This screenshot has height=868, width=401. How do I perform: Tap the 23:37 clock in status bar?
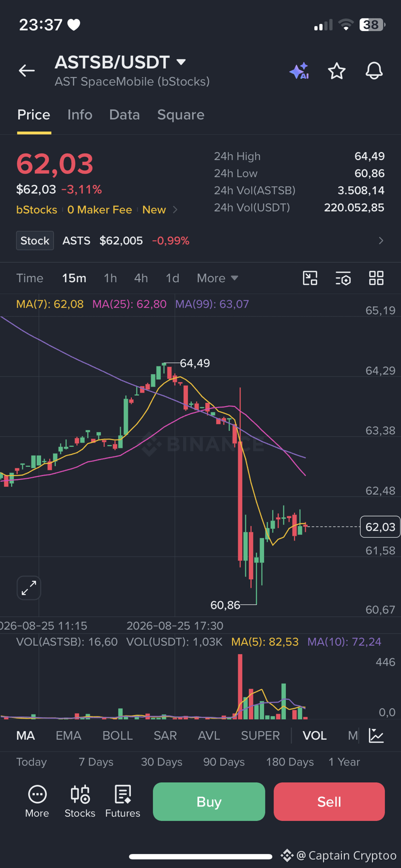pyautogui.click(x=41, y=25)
